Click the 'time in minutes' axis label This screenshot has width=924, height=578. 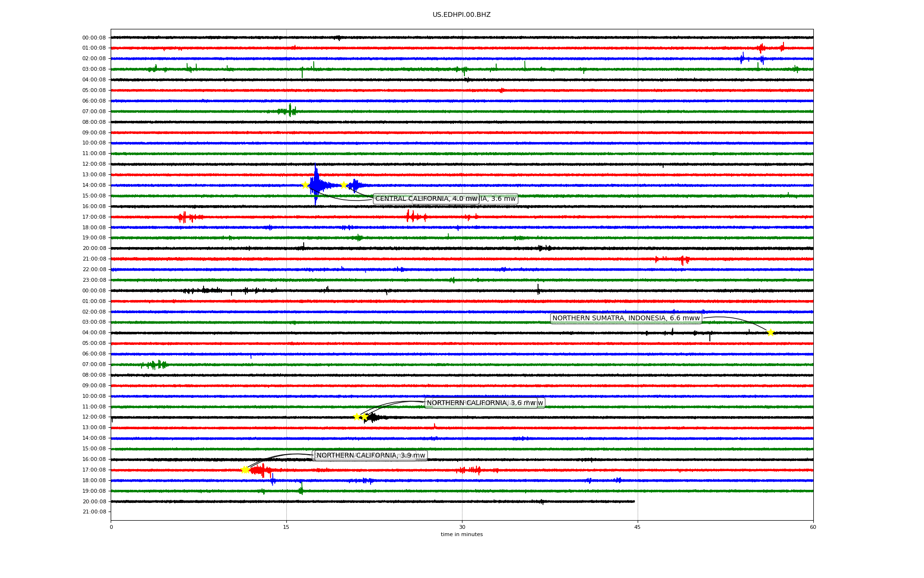(x=461, y=534)
